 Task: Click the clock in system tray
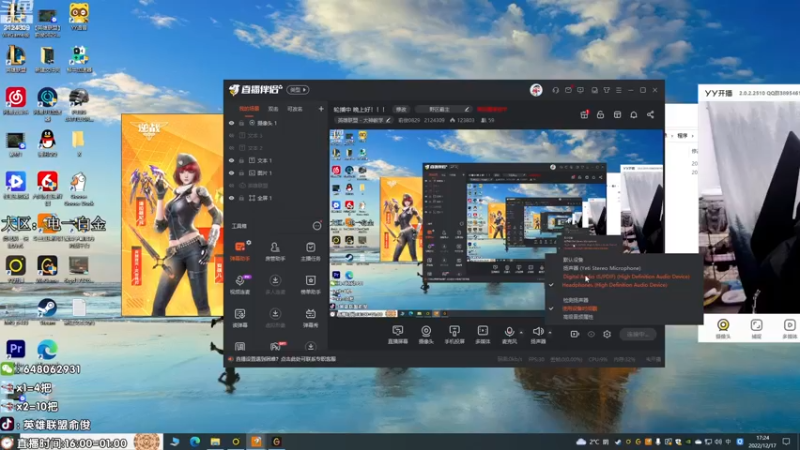point(762,441)
